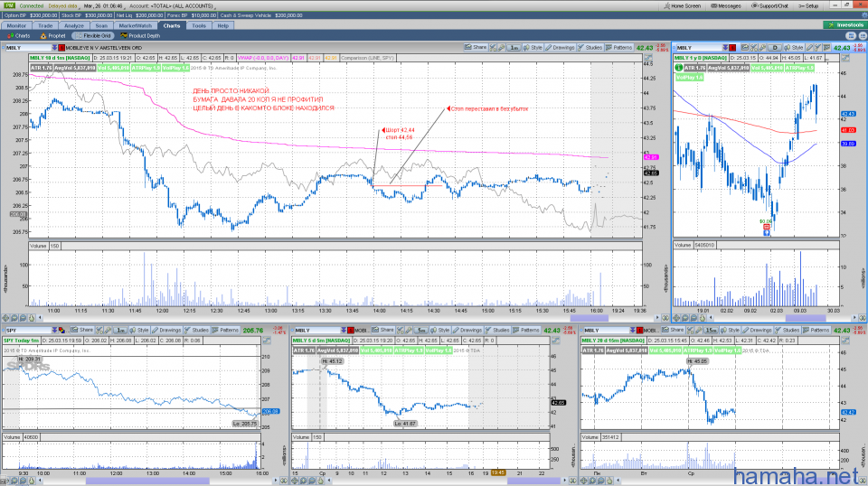Select the Flexible Grid sub-tab
Screen dimensions: 868x486
pyautogui.click(x=93, y=35)
